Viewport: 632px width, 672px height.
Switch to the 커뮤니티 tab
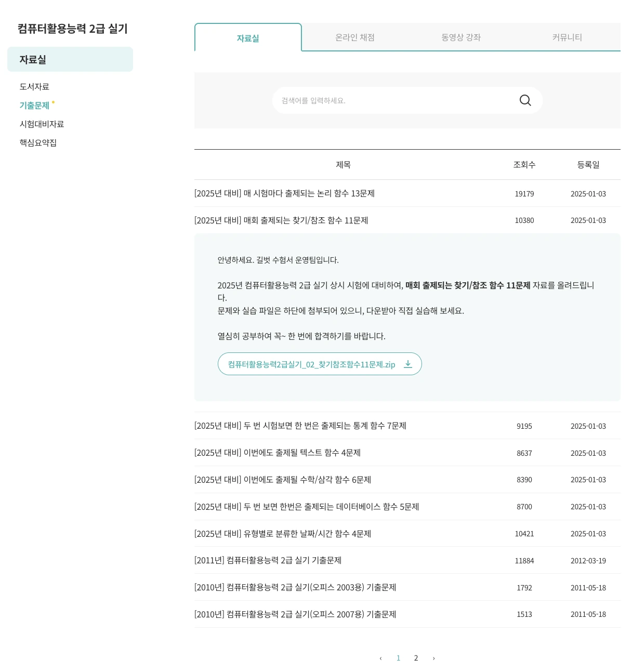click(x=567, y=37)
